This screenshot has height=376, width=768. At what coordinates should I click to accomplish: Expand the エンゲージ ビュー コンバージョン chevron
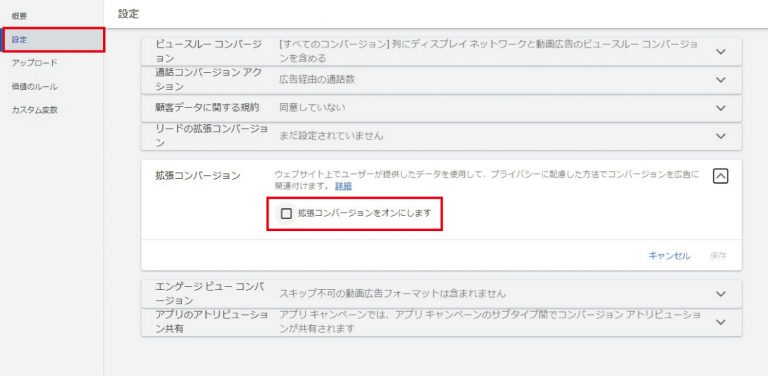tap(720, 294)
